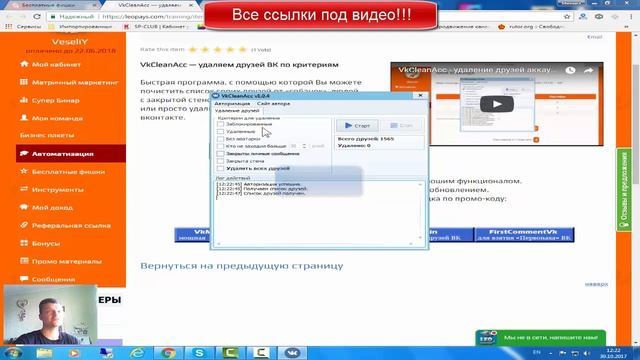Click share arrow on YouTube video
This screenshot has width=640, height=360.
(589, 70)
